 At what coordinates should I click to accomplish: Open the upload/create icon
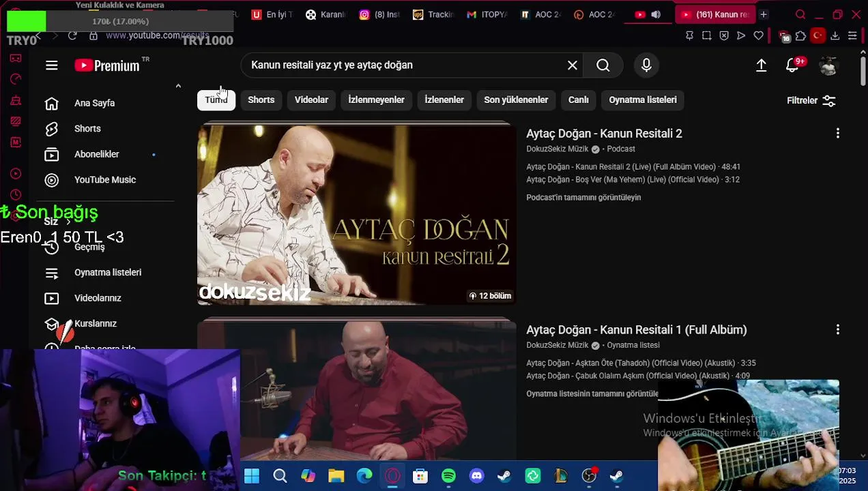point(762,65)
